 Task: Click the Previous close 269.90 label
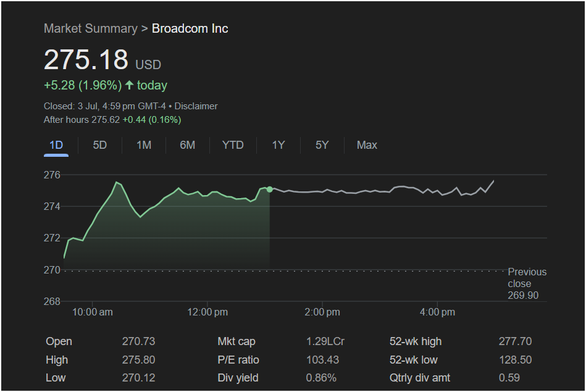[x=527, y=283]
